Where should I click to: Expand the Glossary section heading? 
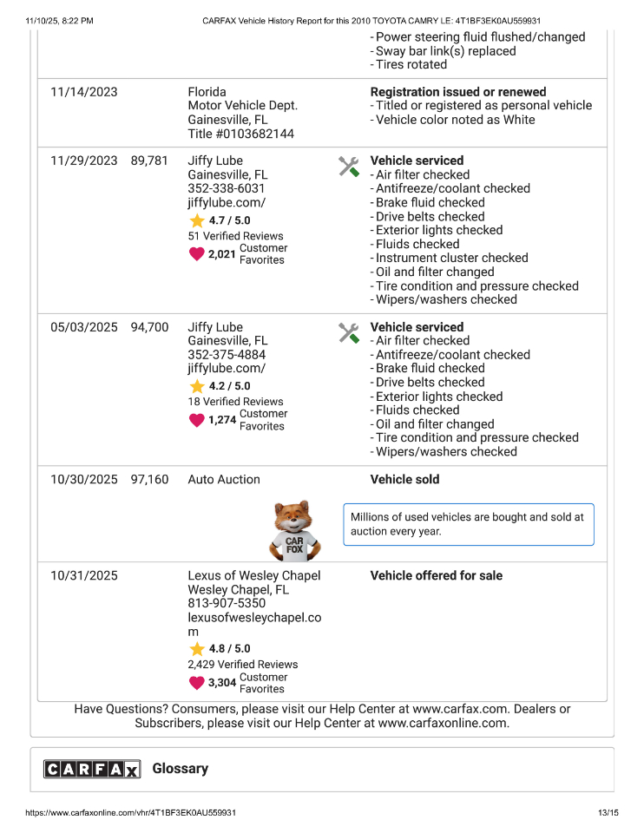click(x=180, y=769)
